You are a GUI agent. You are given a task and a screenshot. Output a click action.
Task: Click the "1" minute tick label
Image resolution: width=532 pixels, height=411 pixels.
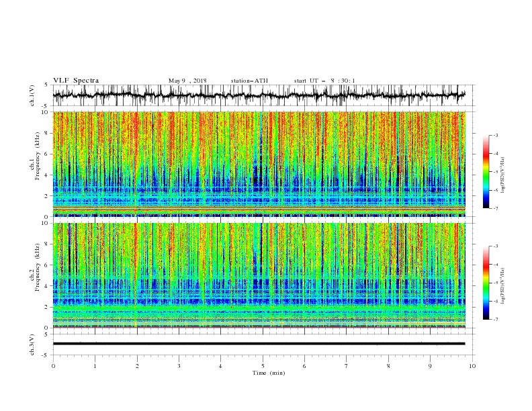[x=95, y=366]
